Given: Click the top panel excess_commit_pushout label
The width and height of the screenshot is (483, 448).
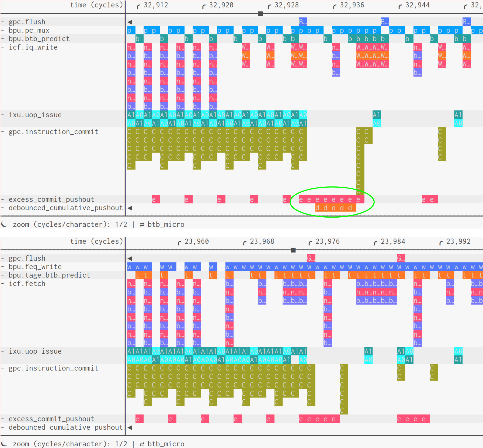Looking at the screenshot, I should point(51,199).
